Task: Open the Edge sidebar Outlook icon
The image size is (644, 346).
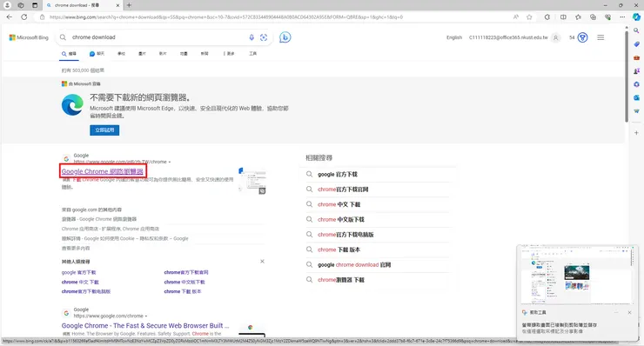Action: pos(636,97)
